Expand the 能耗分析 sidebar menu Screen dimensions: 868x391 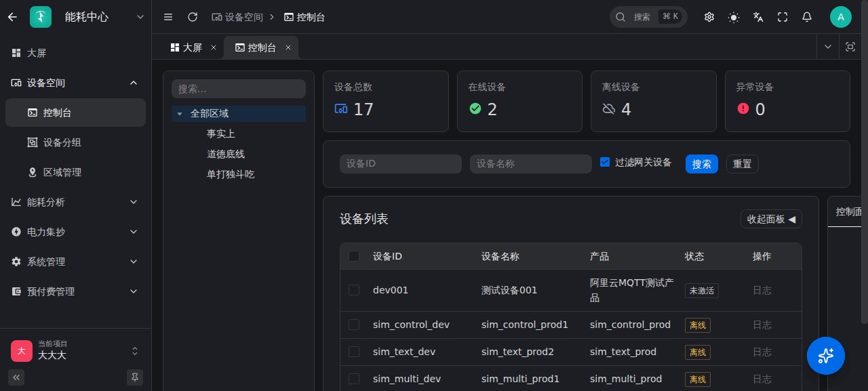(x=75, y=202)
